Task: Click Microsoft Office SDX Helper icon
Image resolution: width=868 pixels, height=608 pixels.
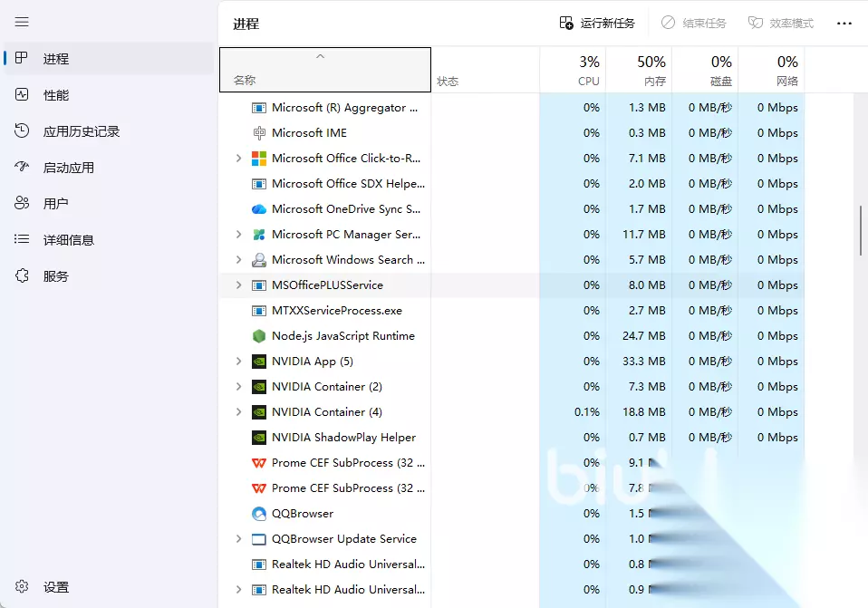Action: coord(258,184)
